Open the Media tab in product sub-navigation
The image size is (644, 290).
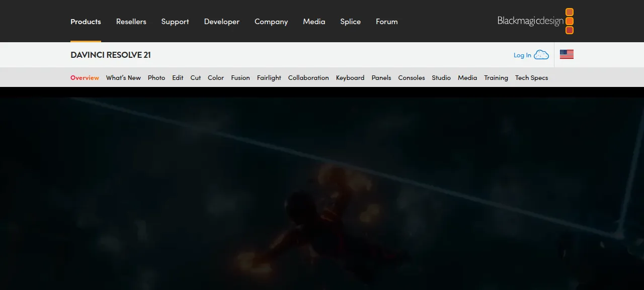pos(467,77)
